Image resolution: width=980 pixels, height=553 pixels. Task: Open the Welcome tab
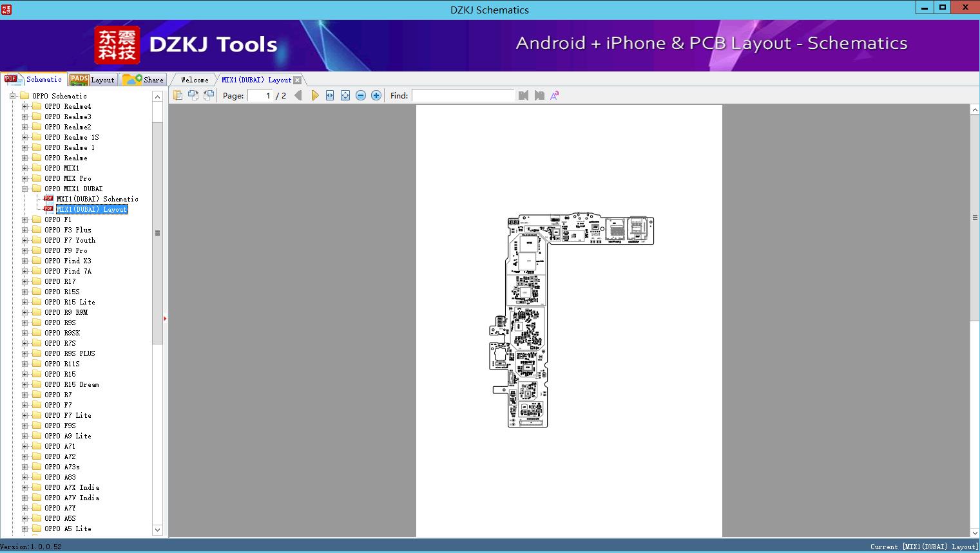pyautogui.click(x=195, y=80)
